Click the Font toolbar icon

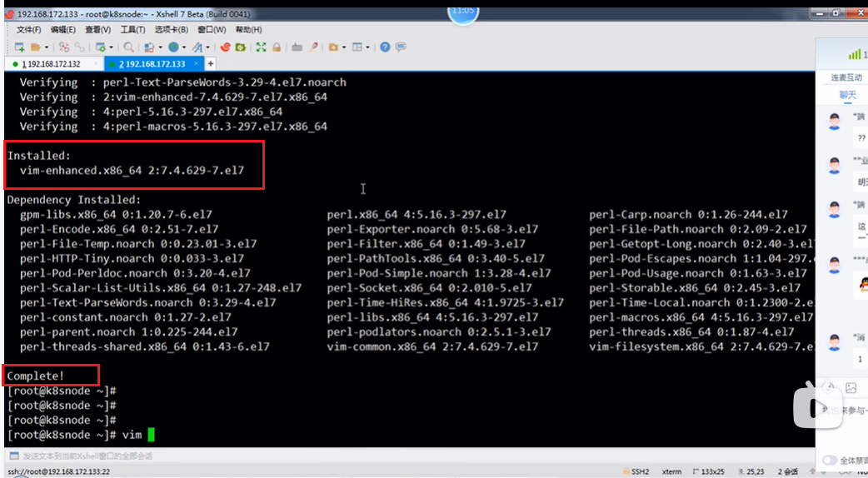pyautogui.click(x=197, y=47)
